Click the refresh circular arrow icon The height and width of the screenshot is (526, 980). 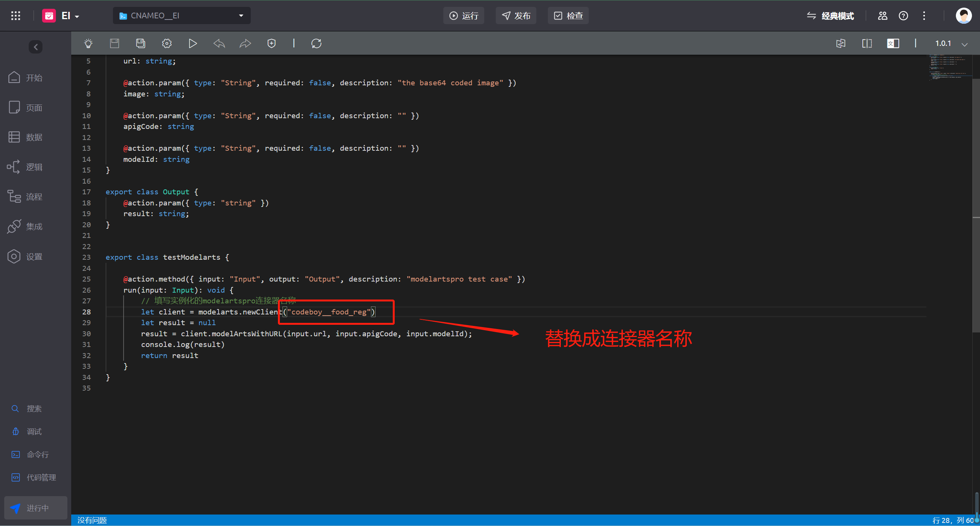(x=316, y=44)
